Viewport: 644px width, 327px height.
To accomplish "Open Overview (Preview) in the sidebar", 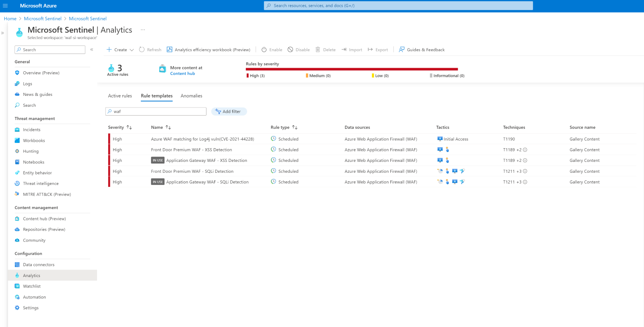I will coord(41,73).
